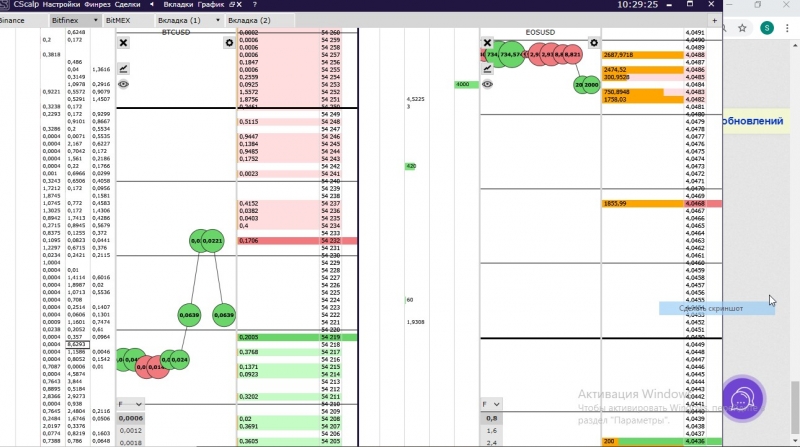Screen dimensions: 800x447
Task: Open the chat support bubble icon
Action: [x=742, y=400]
